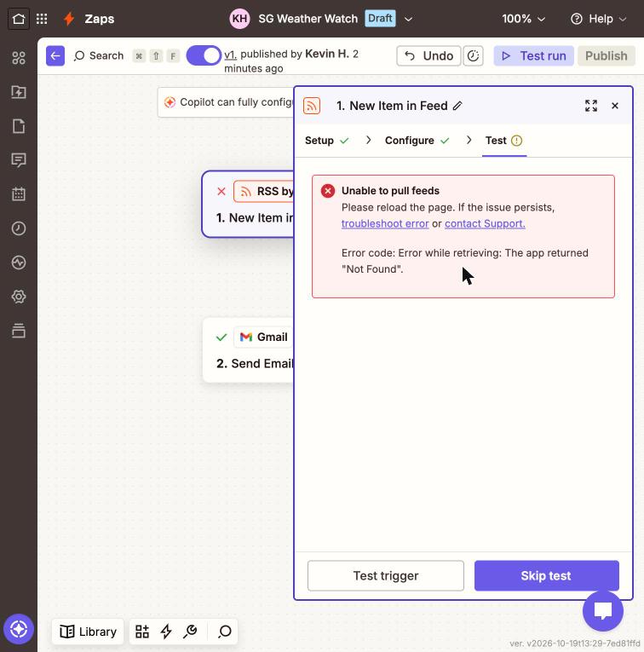Open the activity status sidebar icon
The width and height of the screenshot is (644, 652).
click(19, 263)
